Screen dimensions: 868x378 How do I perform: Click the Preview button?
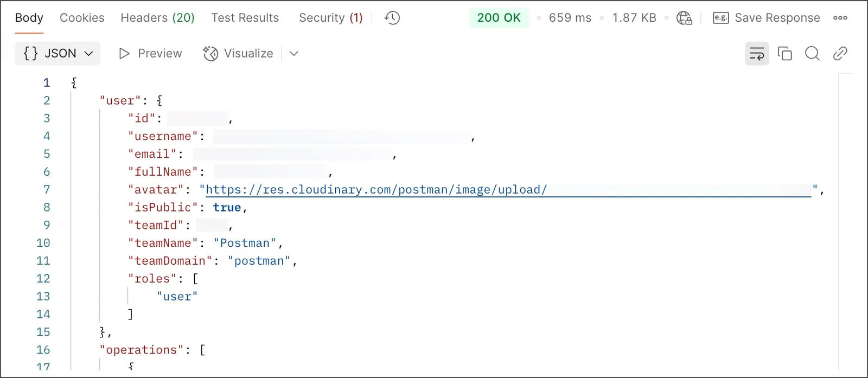pyautogui.click(x=150, y=53)
